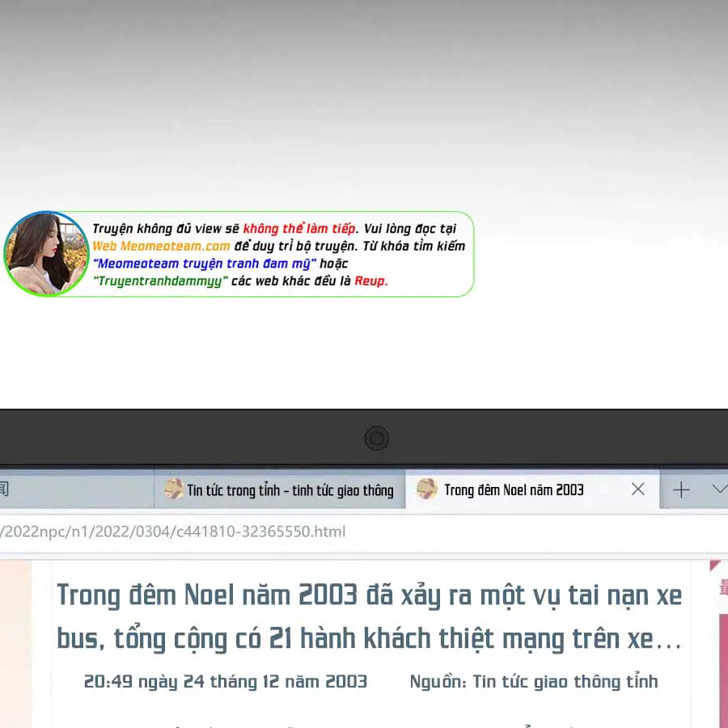Click the green Truyentranhdammyy keyword
728x728 pixels.
[160, 281]
